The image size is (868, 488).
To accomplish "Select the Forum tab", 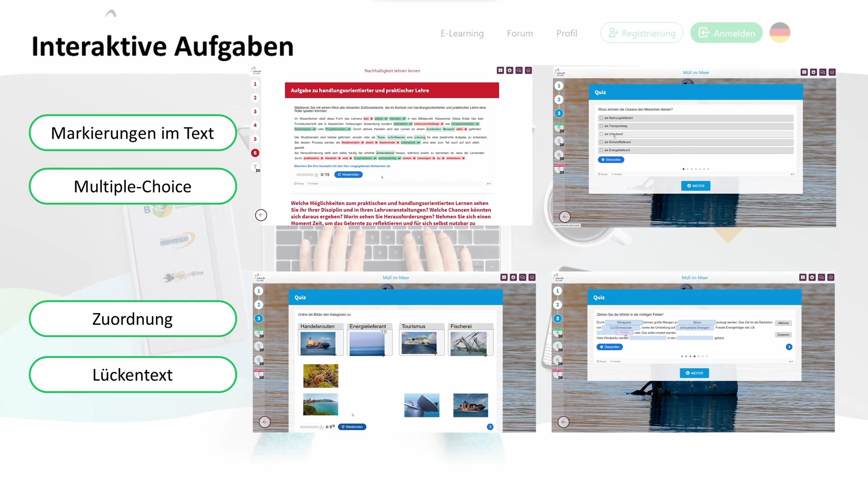I will pos(519,33).
